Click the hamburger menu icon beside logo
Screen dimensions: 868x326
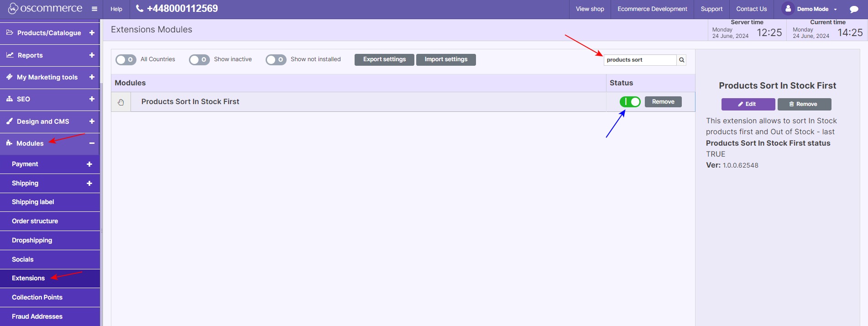[94, 9]
